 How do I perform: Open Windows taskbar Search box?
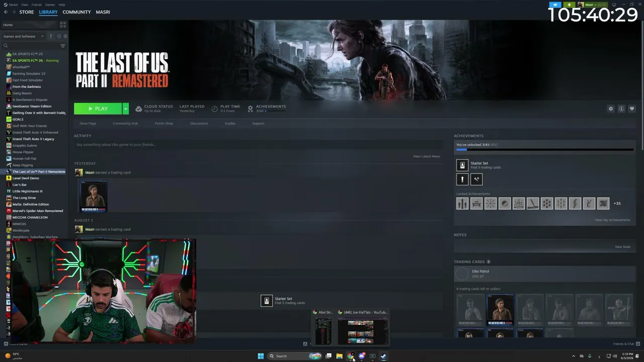click(294, 356)
